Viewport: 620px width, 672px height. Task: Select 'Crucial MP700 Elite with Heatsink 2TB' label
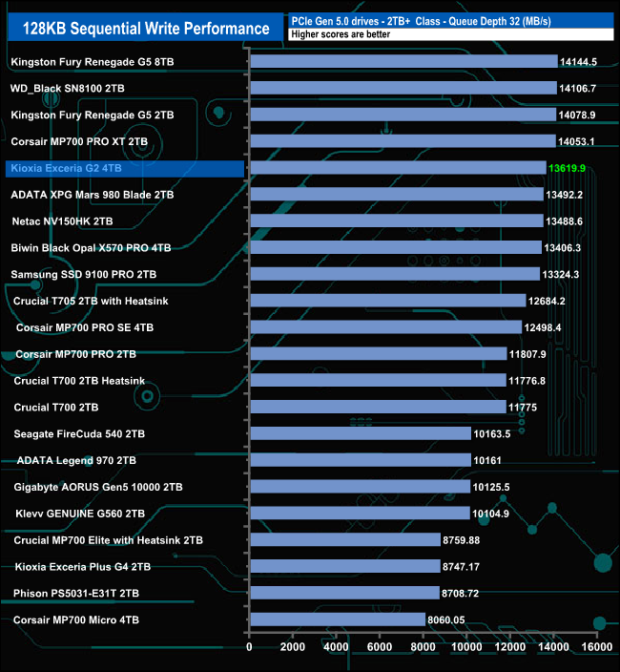[x=109, y=540]
